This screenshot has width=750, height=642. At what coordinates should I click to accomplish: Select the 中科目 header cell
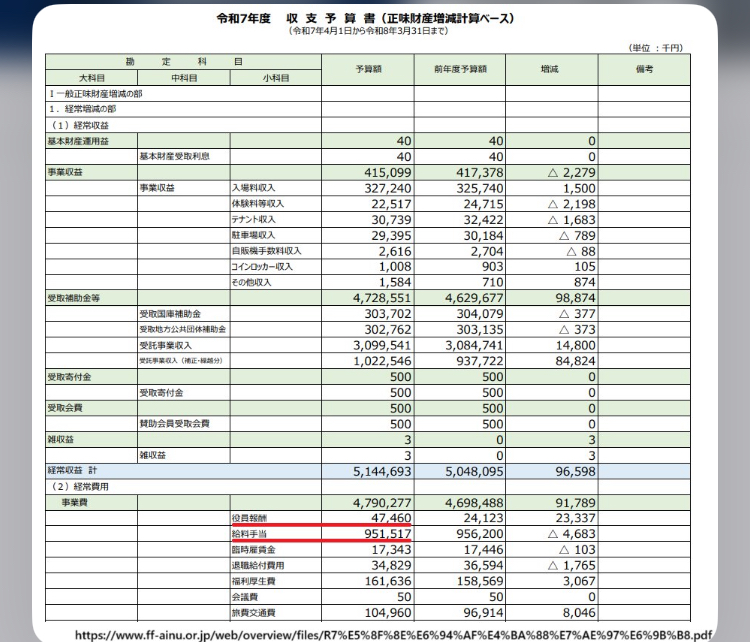point(184,77)
